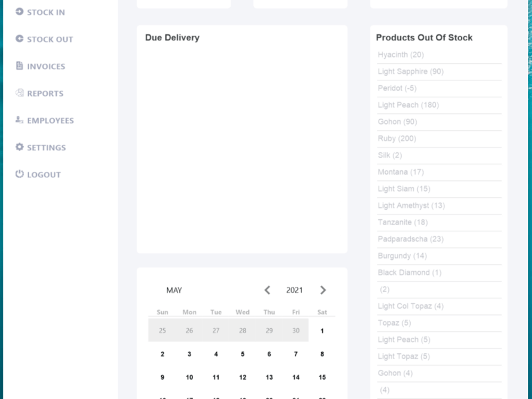This screenshot has width=532, height=399.
Task: Click greyed date 28 of previous month
Action: point(243,330)
